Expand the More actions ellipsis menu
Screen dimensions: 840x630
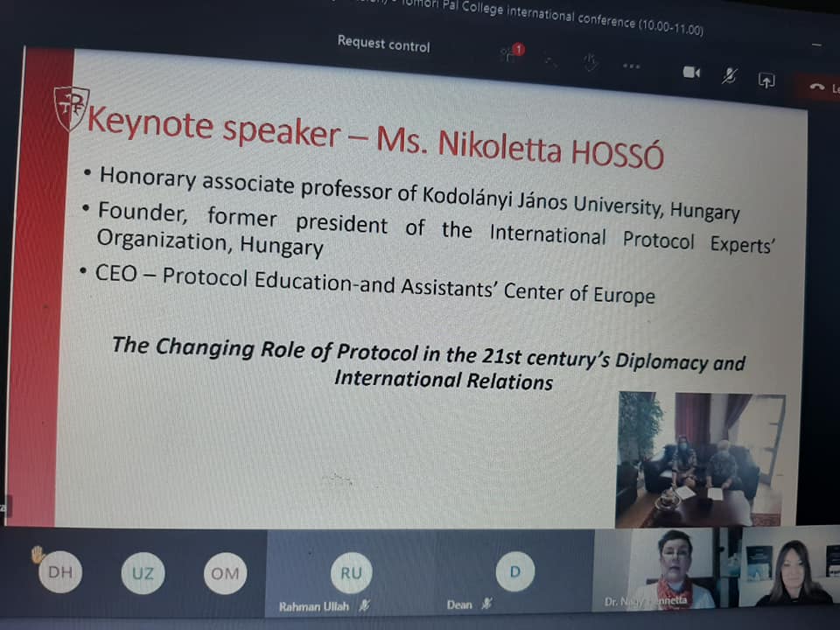tap(631, 66)
